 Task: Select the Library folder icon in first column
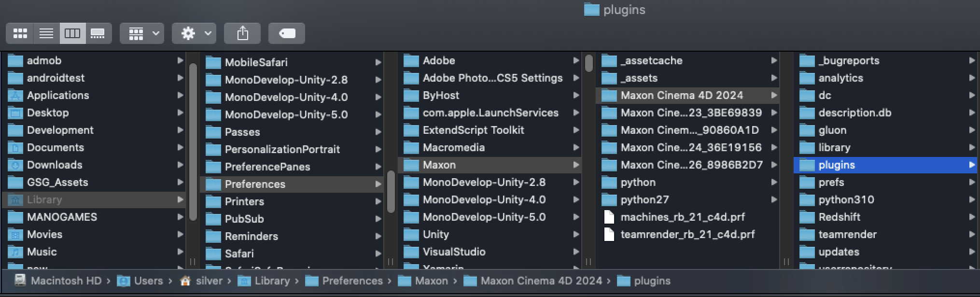(x=15, y=200)
